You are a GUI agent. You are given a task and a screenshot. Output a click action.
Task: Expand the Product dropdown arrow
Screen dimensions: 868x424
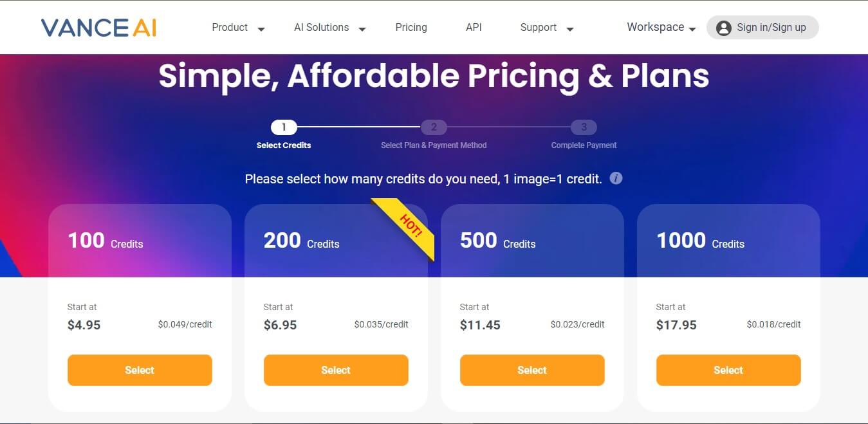pyautogui.click(x=261, y=29)
